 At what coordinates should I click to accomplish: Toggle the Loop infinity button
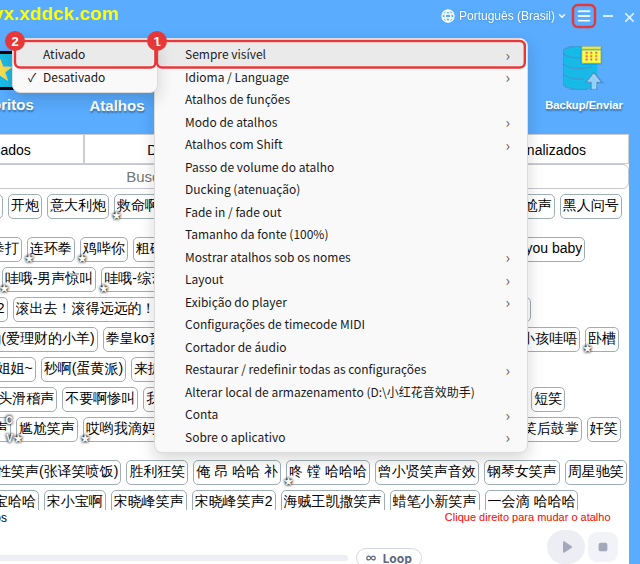pos(389,557)
